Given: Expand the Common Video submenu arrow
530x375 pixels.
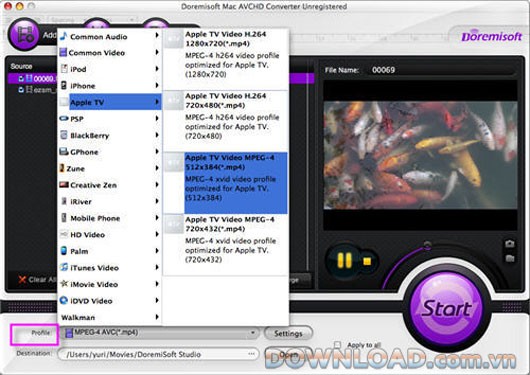Looking at the screenshot, I should (157, 52).
